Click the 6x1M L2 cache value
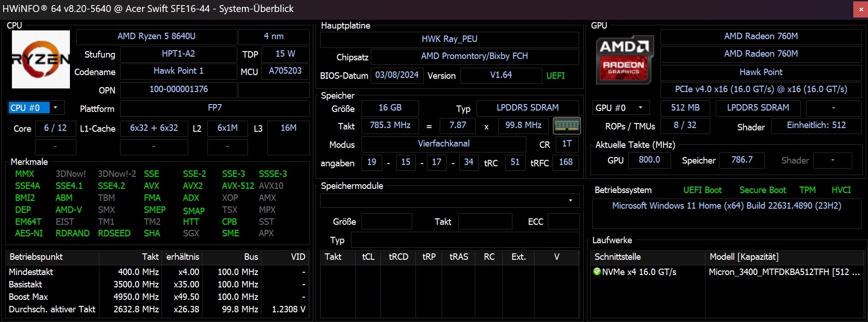The image size is (868, 322). (x=228, y=129)
